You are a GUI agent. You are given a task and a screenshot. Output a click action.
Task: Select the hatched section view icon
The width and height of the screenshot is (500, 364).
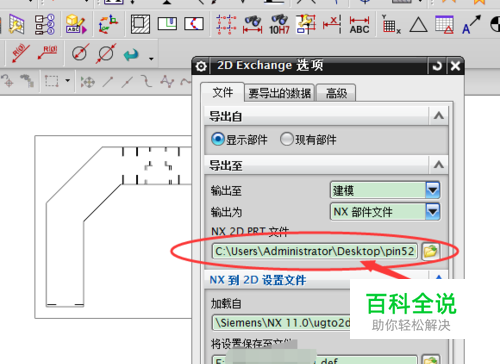(x=140, y=24)
